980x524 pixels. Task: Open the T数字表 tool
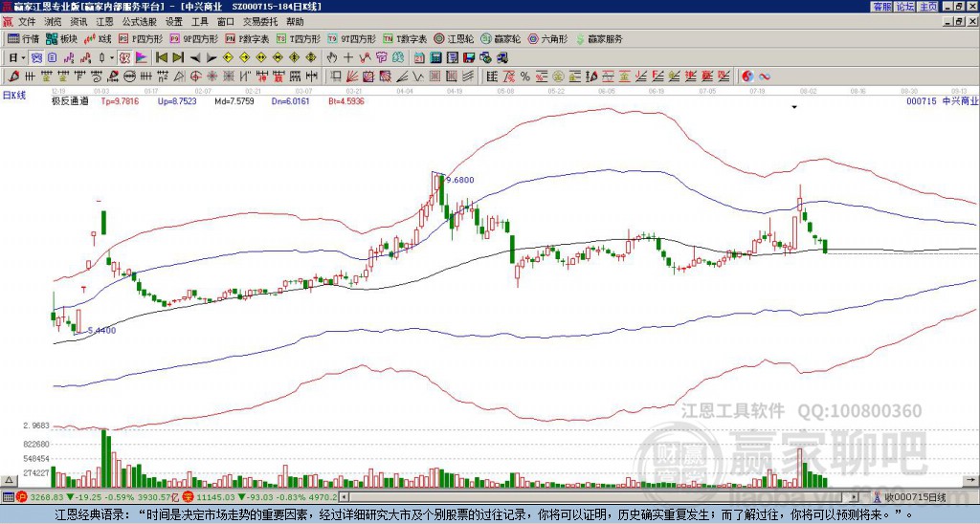[x=405, y=39]
